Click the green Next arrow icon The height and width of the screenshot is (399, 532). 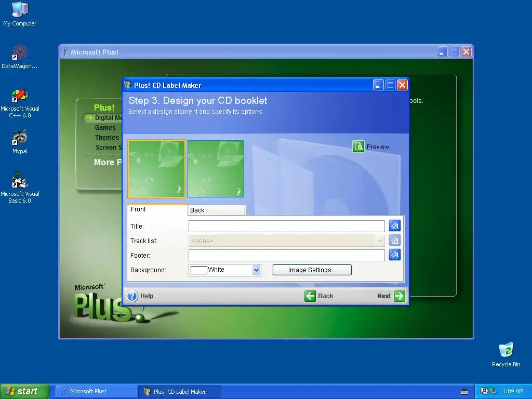[400, 296]
